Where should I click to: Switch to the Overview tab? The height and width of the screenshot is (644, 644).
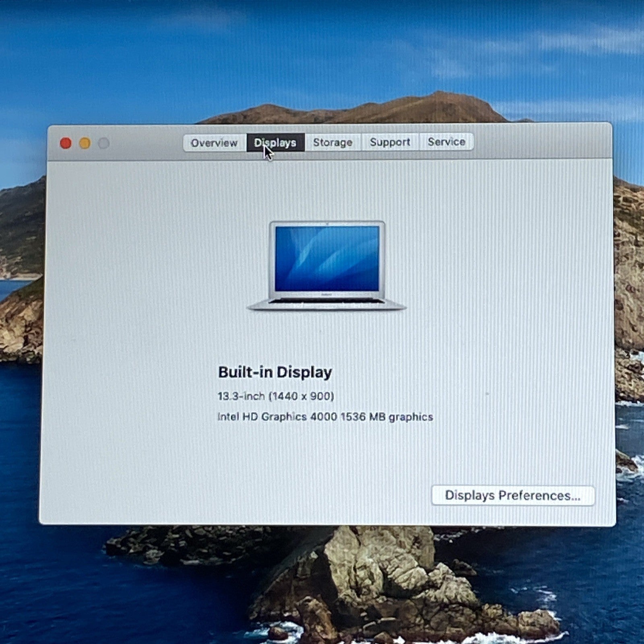(214, 143)
